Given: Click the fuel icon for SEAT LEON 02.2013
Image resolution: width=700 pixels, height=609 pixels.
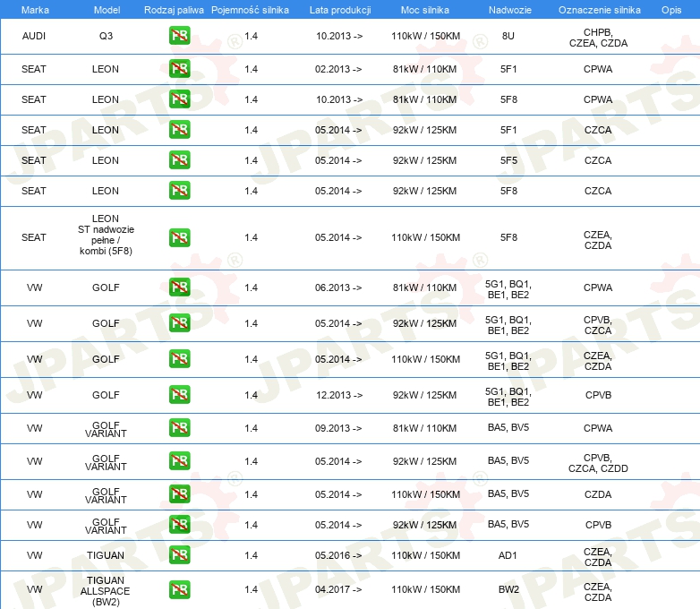Looking at the screenshot, I should tap(179, 69).
